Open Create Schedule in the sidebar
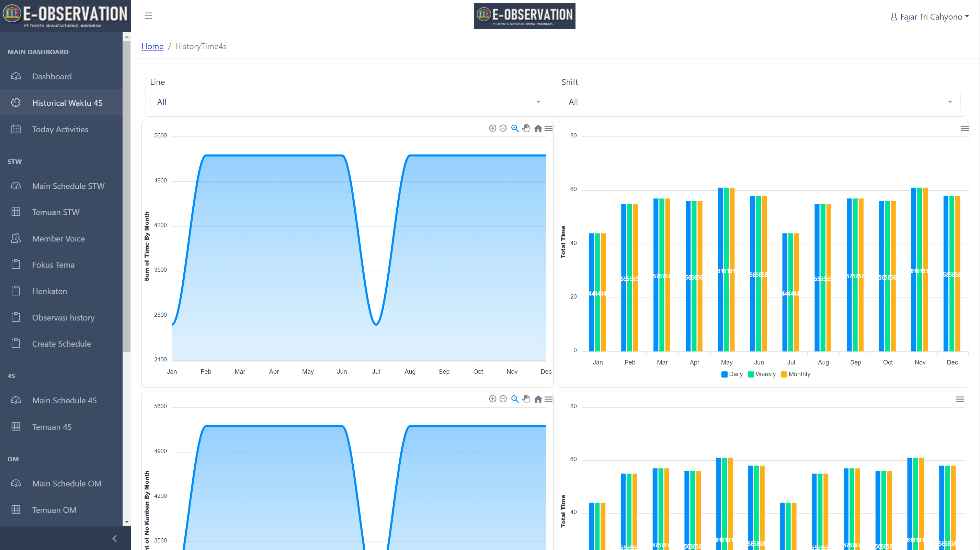This screenshot has width=980, height=550. (61, 344)
